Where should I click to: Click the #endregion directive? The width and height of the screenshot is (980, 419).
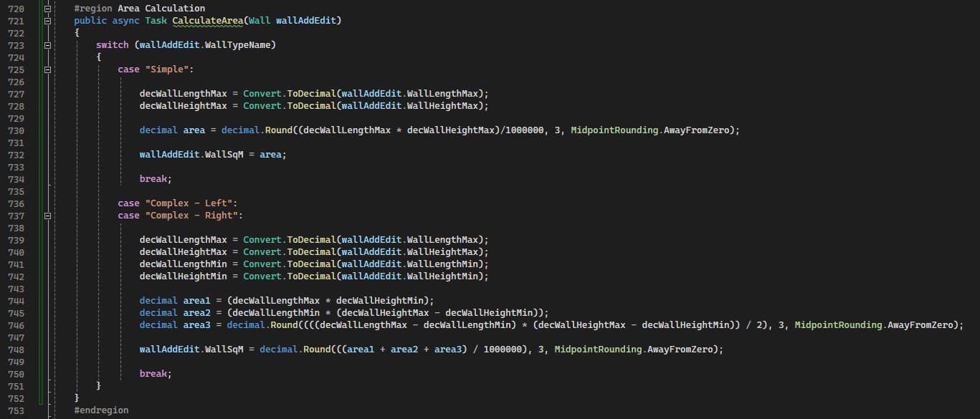pos(101,410)
